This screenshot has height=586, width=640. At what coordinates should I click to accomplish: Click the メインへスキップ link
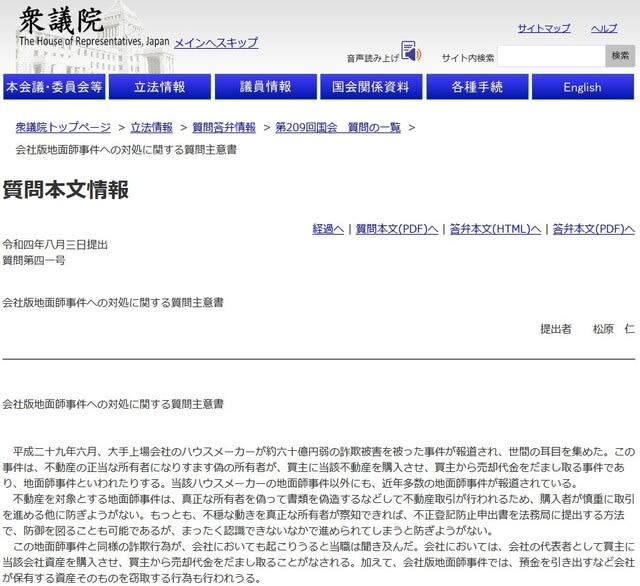[x=216, y=42]
